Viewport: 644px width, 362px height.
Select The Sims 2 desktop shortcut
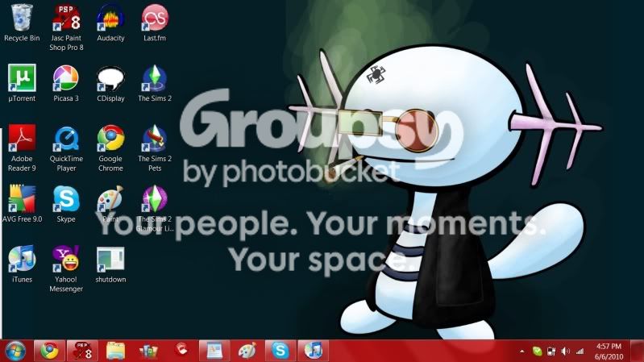click(155, 83)
